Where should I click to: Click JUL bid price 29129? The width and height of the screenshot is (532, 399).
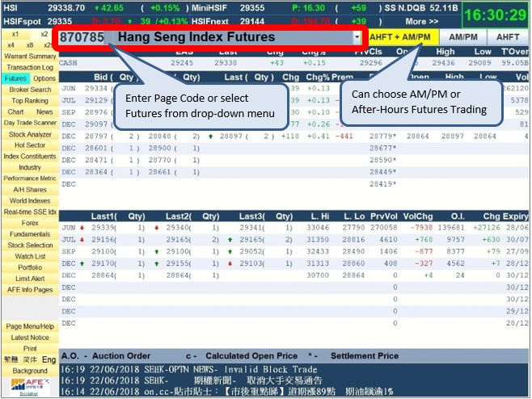pyautogui.click(x=96, y=100)
